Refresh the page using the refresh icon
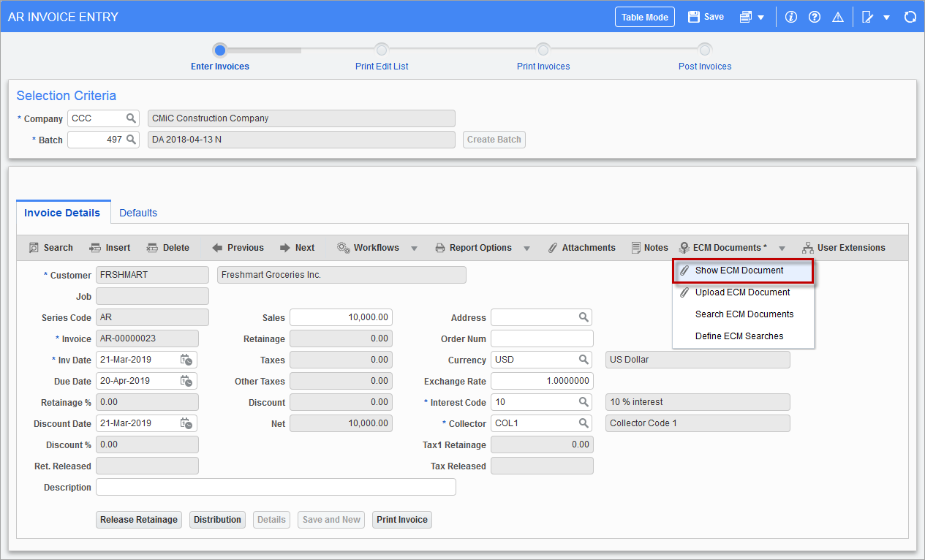925x560 pixels. (910, 16)
